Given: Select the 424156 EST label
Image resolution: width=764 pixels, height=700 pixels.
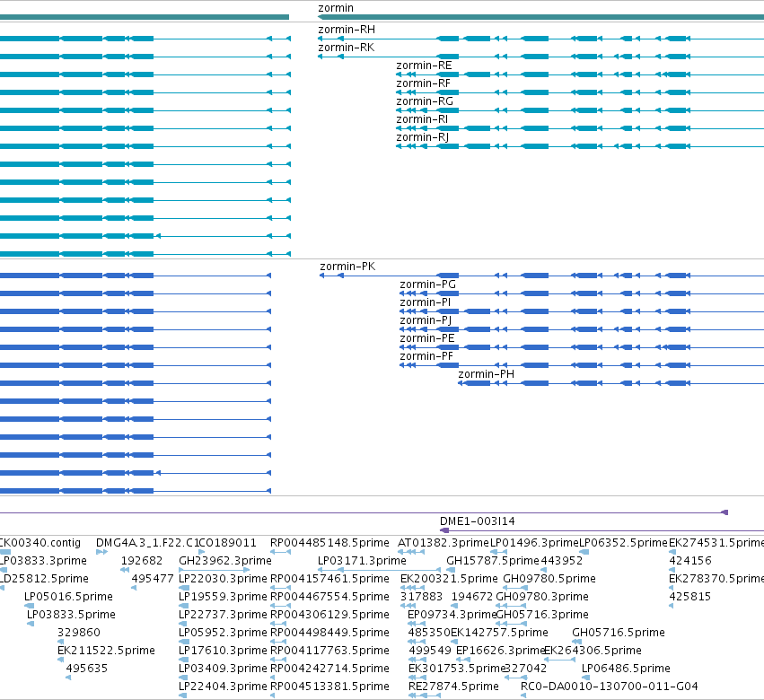Looking at the screenshot, I should pyautogui.click(x=690, y=561).
